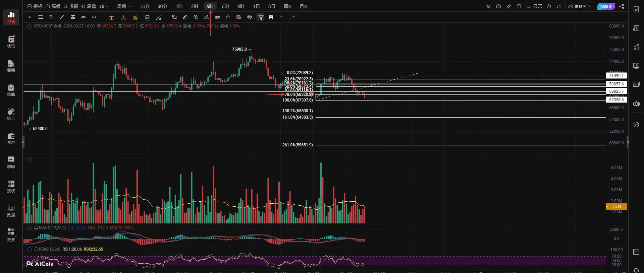Screen dimensions: 644x273
Task: Open 资产 assets in sidebar
Action: pos(11,138)
